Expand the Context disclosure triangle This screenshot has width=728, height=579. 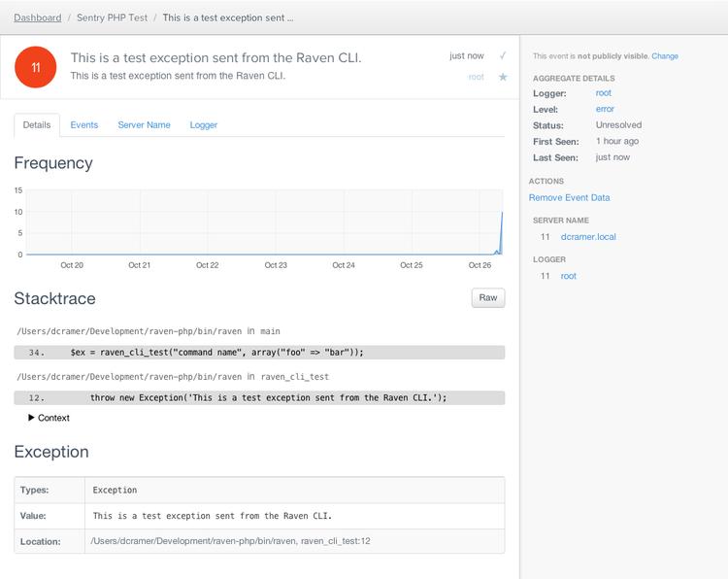pyautogui.click(x=31, y=418)
